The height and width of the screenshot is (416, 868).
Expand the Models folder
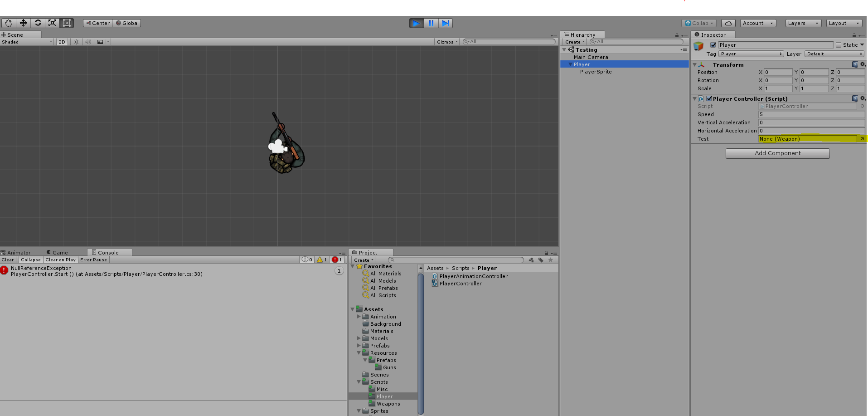[x=359, y=338]
